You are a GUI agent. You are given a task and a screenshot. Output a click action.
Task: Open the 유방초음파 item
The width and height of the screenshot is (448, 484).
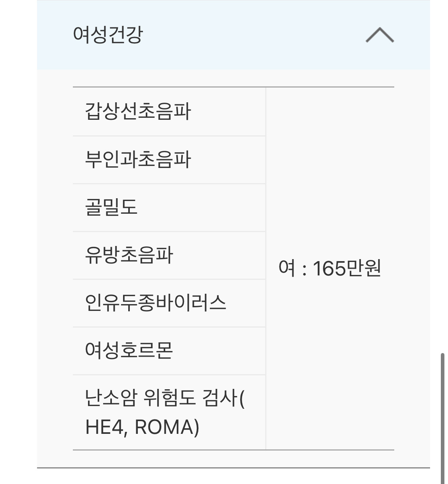(129, 255)
